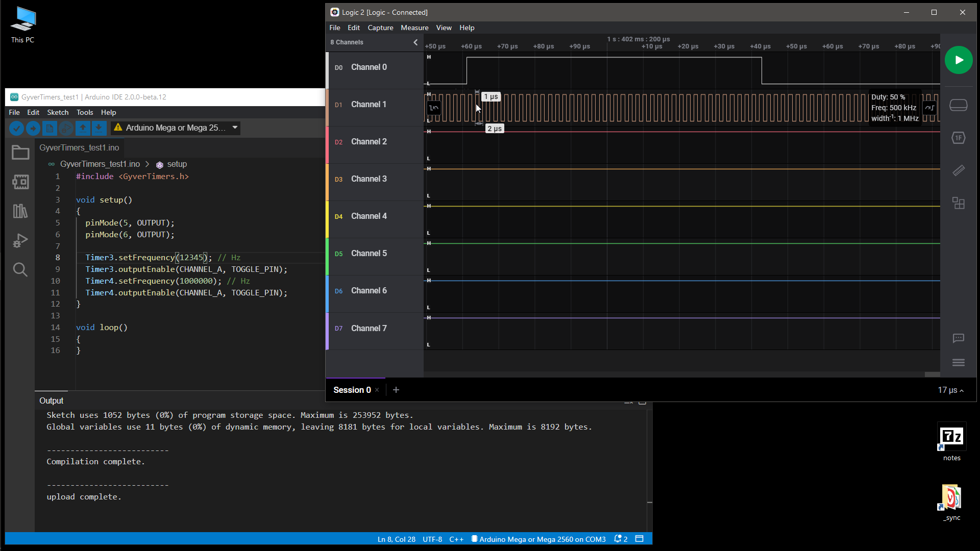The width and height of the screenshot is (980, 551).
Task: Select the GyverTimers_test1.ino editor tab
Action: pyautogui.click(x=79, y=147)
